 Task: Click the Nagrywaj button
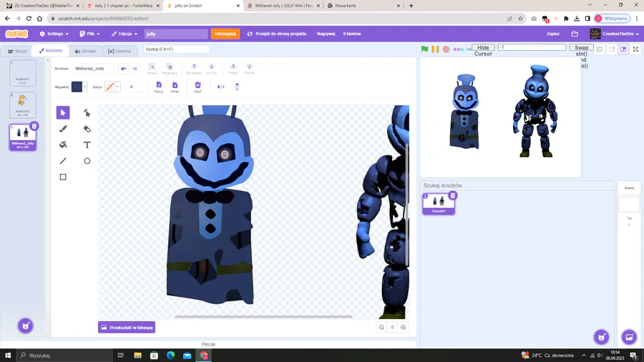(x=326, y=34)
